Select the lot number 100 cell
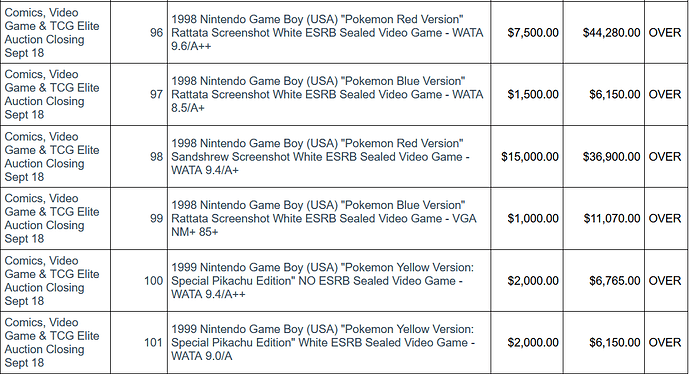This screenshot has height=374, width=690. pyautogui.click(x=139, y=281)
